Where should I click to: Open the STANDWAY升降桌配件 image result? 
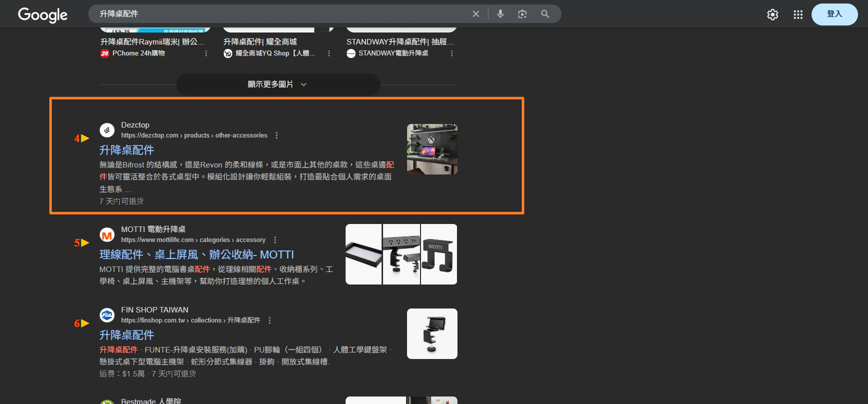coord(400,41)
